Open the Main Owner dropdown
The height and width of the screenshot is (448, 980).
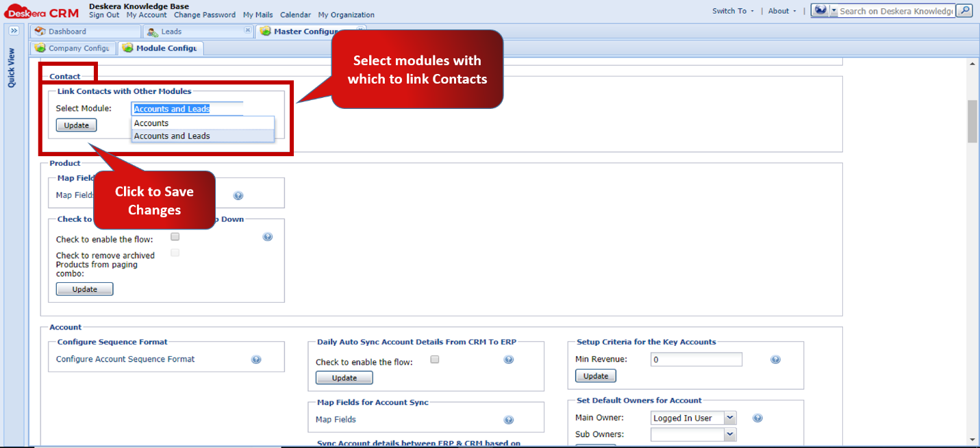pyautogui.click(x=731, y=417)
